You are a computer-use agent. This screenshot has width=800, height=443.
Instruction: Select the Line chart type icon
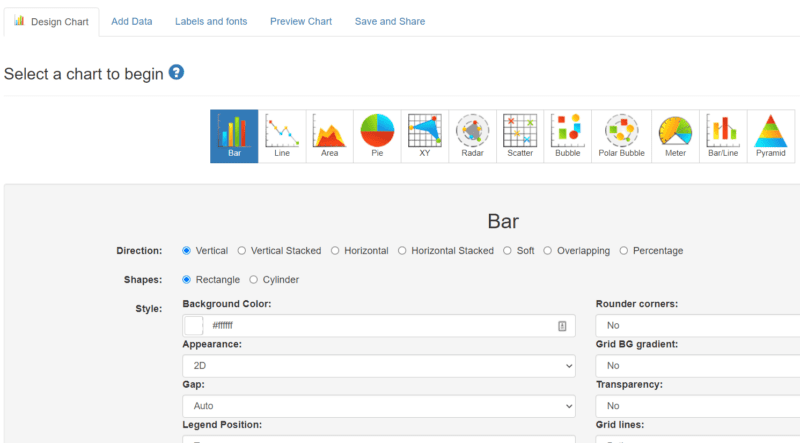pos(282,136)
